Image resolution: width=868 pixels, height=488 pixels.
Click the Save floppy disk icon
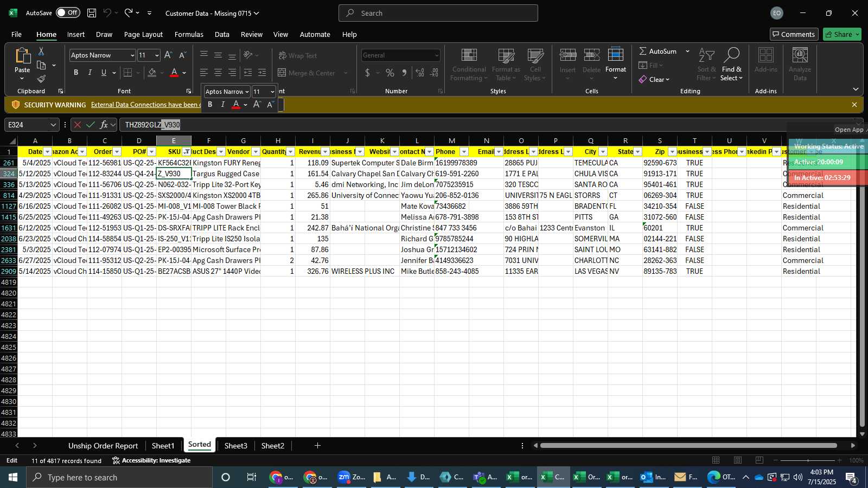pos(92,13)
